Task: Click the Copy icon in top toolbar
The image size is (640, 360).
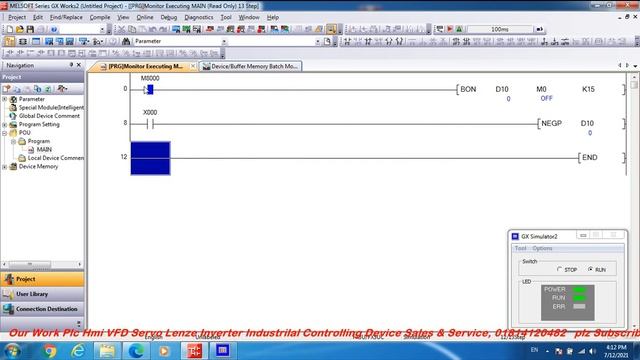Action: click(x=132, y=29)
